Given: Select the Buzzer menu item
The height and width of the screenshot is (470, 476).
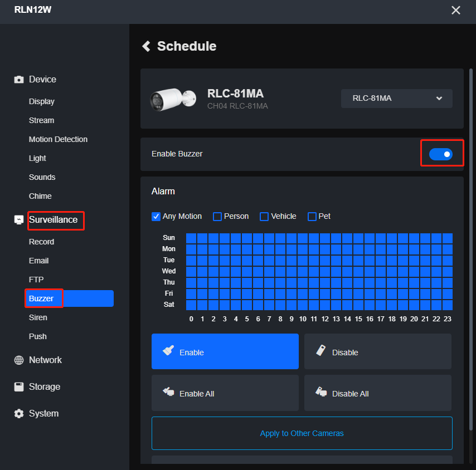Looking at the screenshot, I should [x=70, y=298].
